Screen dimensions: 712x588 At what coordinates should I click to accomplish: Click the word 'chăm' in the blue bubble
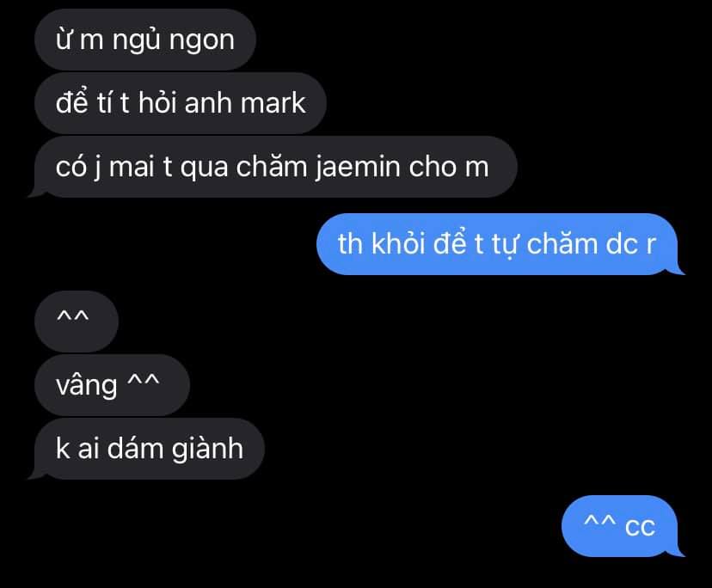[x=562, y=244]
